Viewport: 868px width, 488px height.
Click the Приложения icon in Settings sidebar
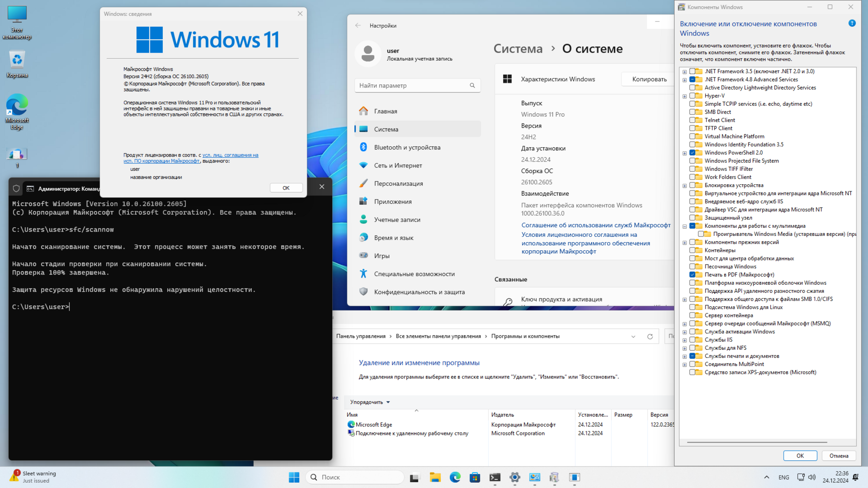pos(363,201)
